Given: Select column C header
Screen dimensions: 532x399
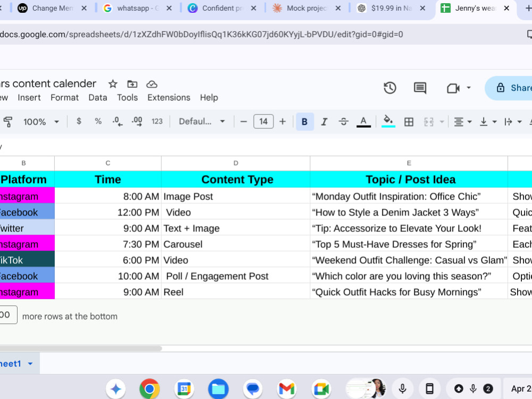Looking at the screenshot, I should point(108,163).
